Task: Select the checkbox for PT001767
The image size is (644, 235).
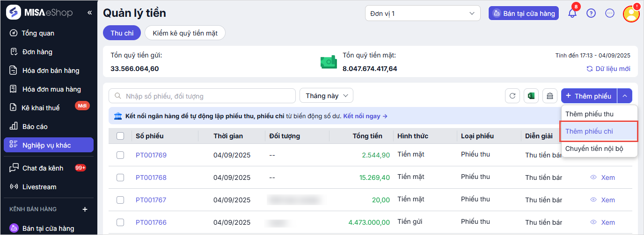Action: 120,200
